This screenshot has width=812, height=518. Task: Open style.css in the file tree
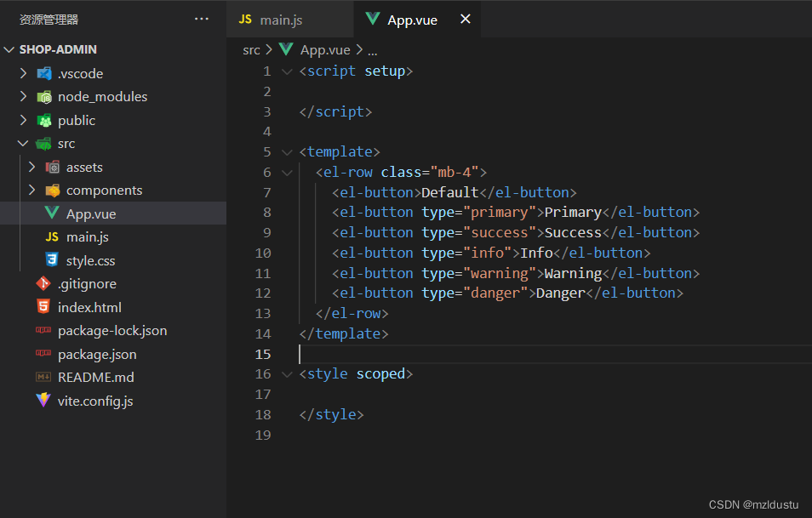[113, 260]
